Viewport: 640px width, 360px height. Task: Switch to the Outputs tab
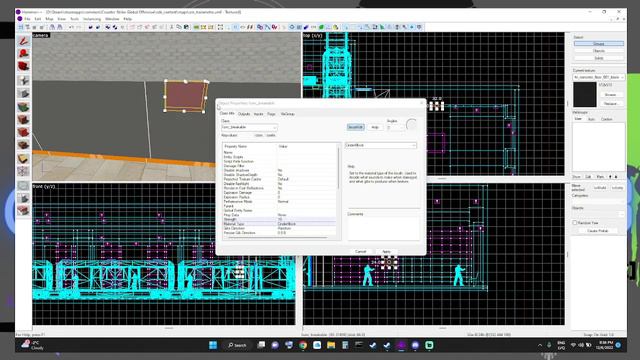pyautogui.click(x=244, y=114)
